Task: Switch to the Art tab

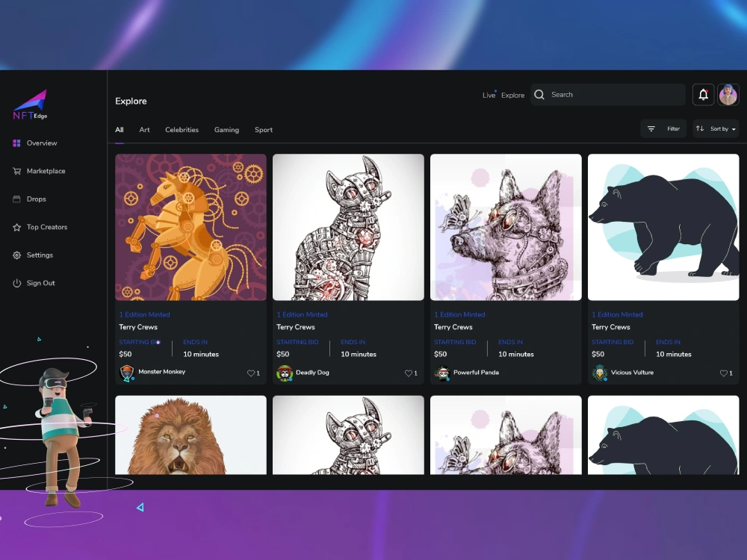Action: 144,129
